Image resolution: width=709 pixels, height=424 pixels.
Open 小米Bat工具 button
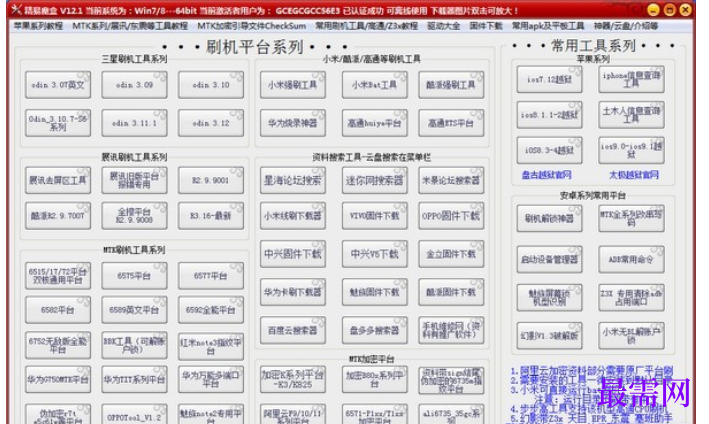[x=374, y=85]
